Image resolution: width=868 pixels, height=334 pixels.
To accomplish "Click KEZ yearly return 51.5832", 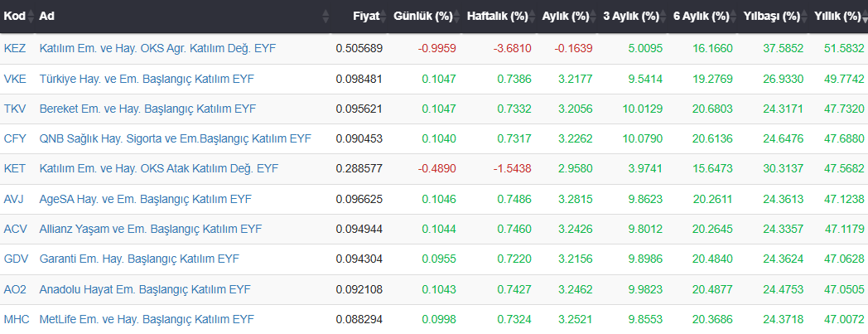I will point(844,48).
